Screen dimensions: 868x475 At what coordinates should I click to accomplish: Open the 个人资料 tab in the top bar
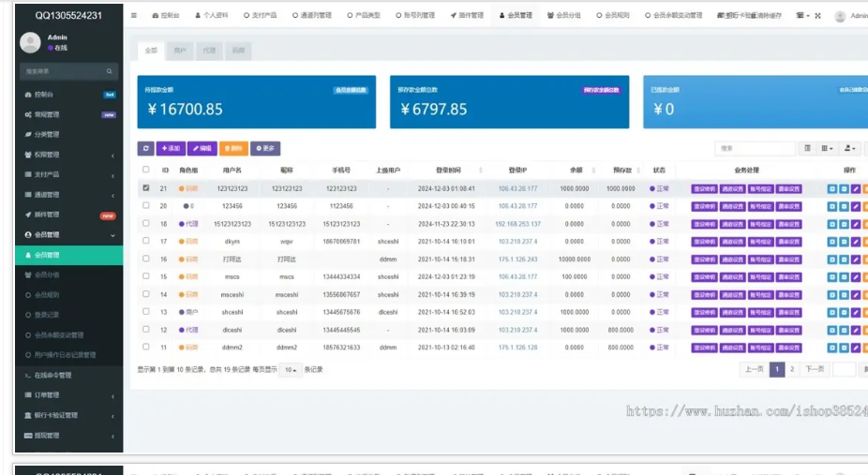212,16
